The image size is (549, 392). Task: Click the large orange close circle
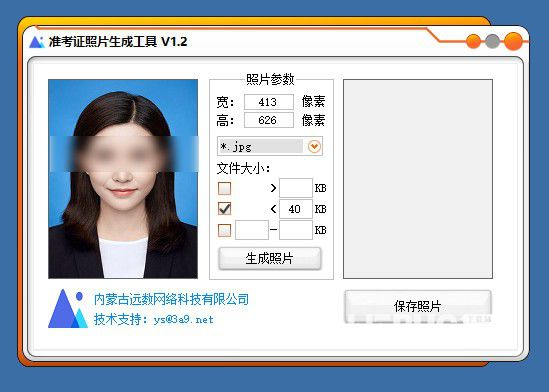(x=513, y=41)
